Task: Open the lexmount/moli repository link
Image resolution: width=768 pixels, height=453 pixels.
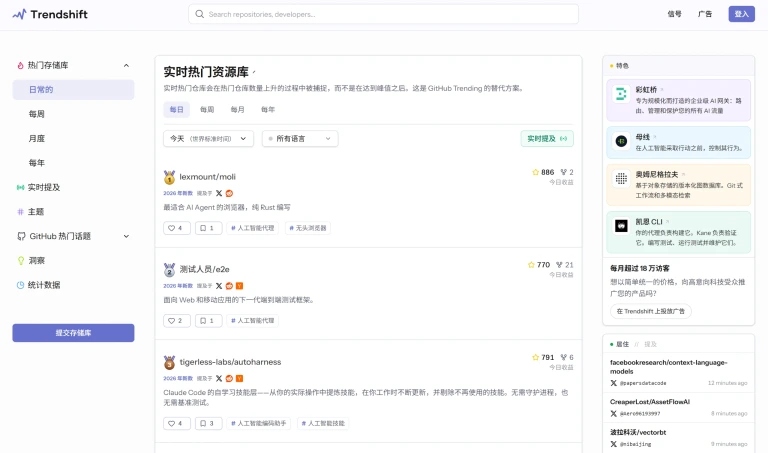Action: click(x=207, y=177)
